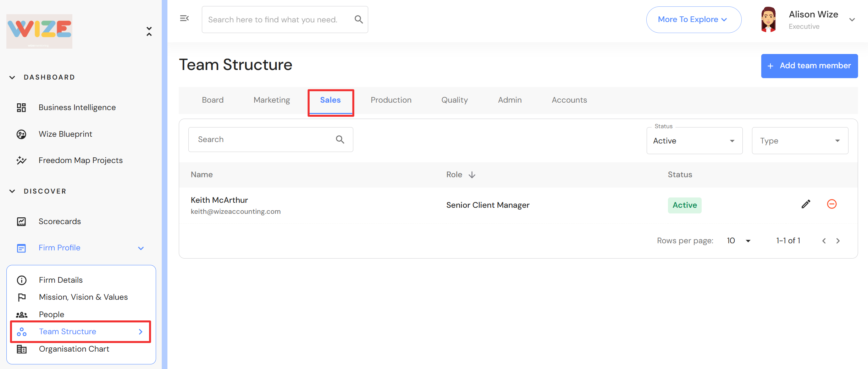Switch to the Production tab
Image resolution: width=868 pixels, height=369 pixels.
(391, 100)
